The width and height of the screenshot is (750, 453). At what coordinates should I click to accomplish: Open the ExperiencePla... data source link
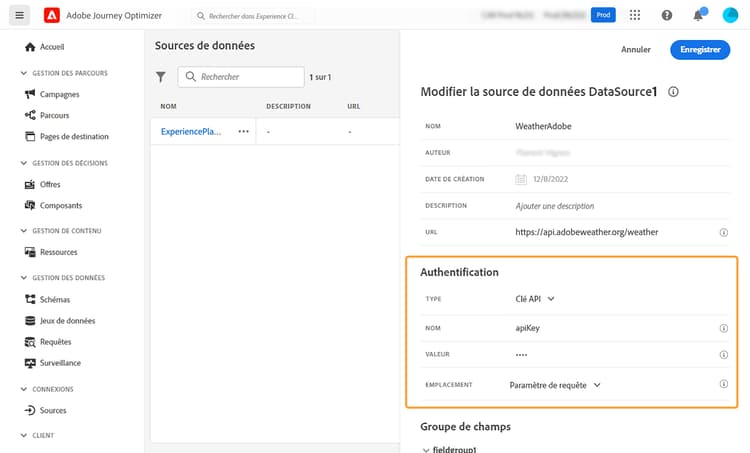click(x=191, y=132)
